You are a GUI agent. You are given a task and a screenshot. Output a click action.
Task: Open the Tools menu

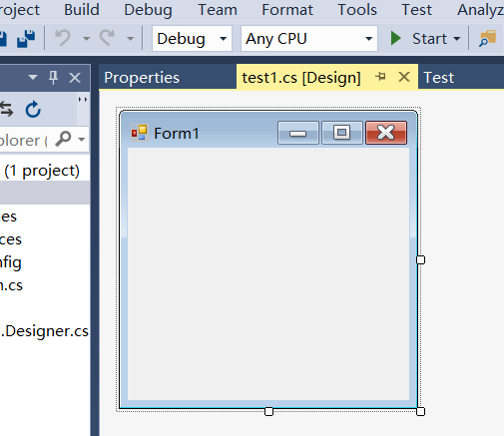[x=357, y=10]
